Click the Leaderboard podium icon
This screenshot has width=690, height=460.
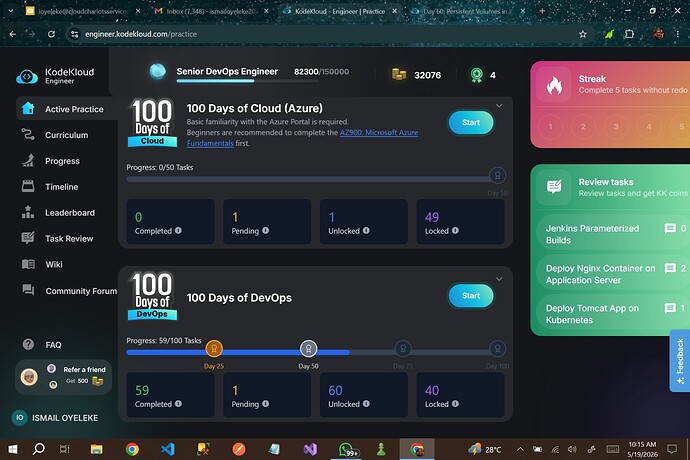pyautogui.click(x=28, y=212)
